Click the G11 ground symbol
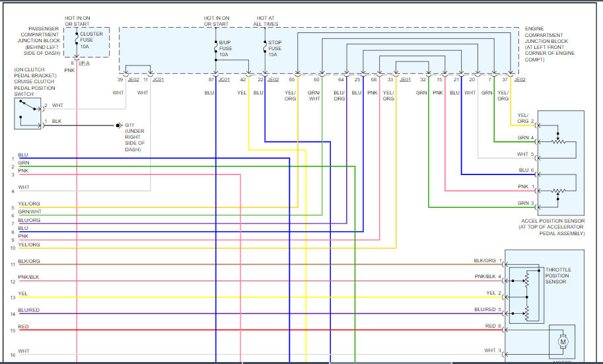603x364 pixels. [120, 126]
